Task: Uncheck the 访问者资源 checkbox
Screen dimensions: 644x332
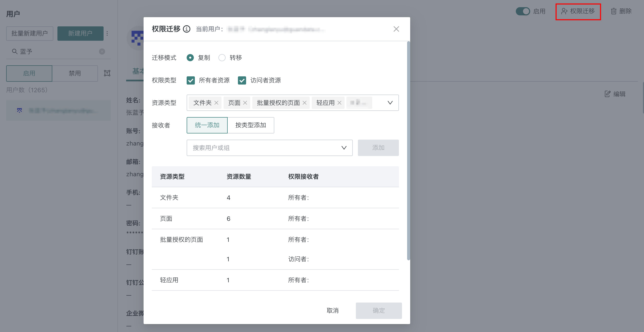Action: coord(242,80)
